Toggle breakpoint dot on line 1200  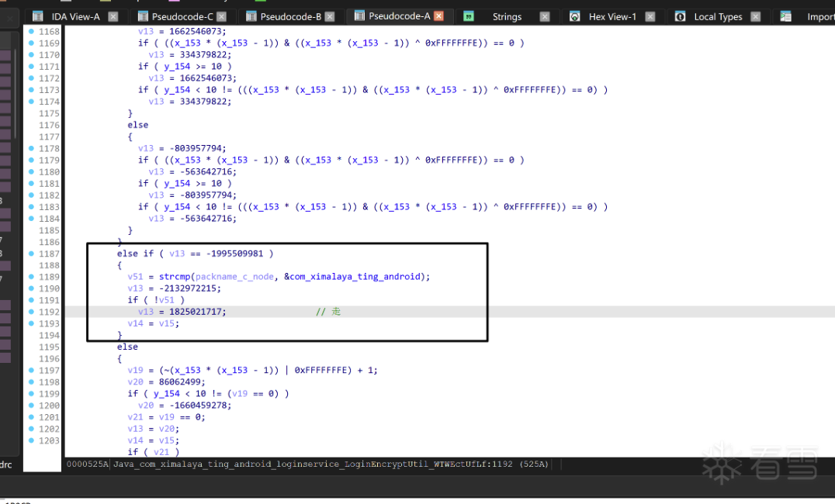[x=31, y=406]
